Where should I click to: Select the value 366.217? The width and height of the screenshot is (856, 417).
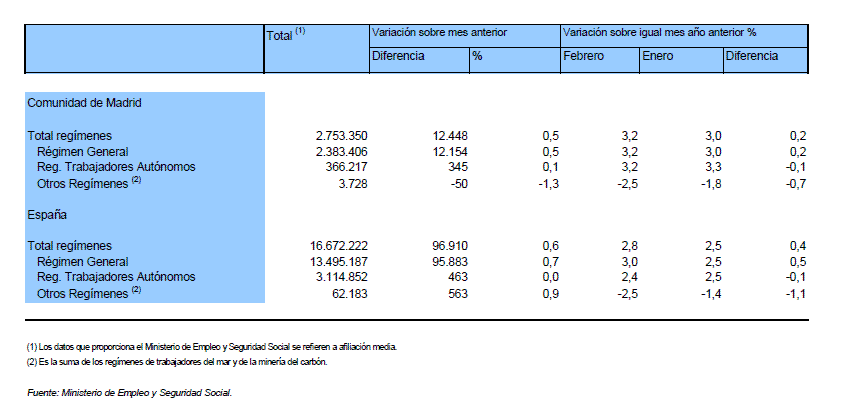[346, 167]
